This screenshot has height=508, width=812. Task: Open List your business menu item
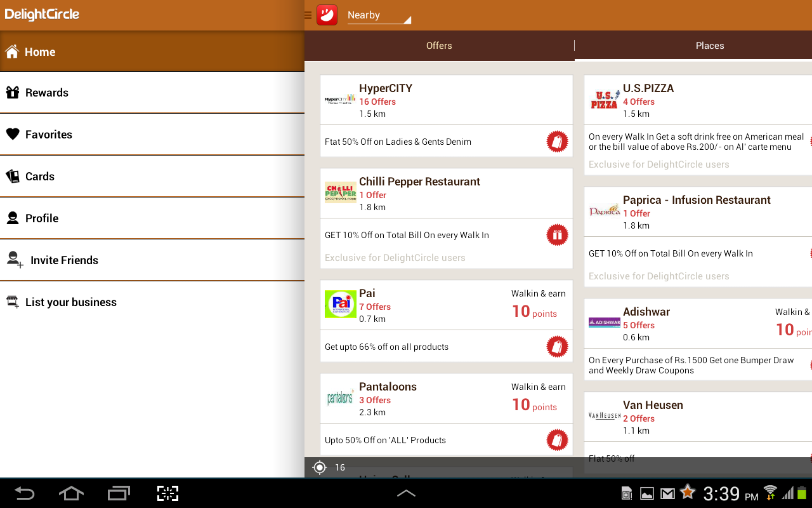[152, 302]
